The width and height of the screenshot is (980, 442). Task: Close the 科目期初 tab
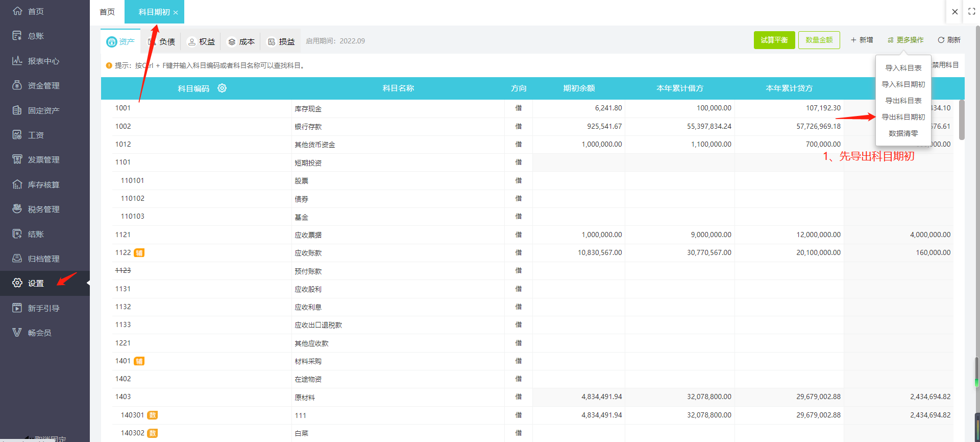tap(176, 13)
